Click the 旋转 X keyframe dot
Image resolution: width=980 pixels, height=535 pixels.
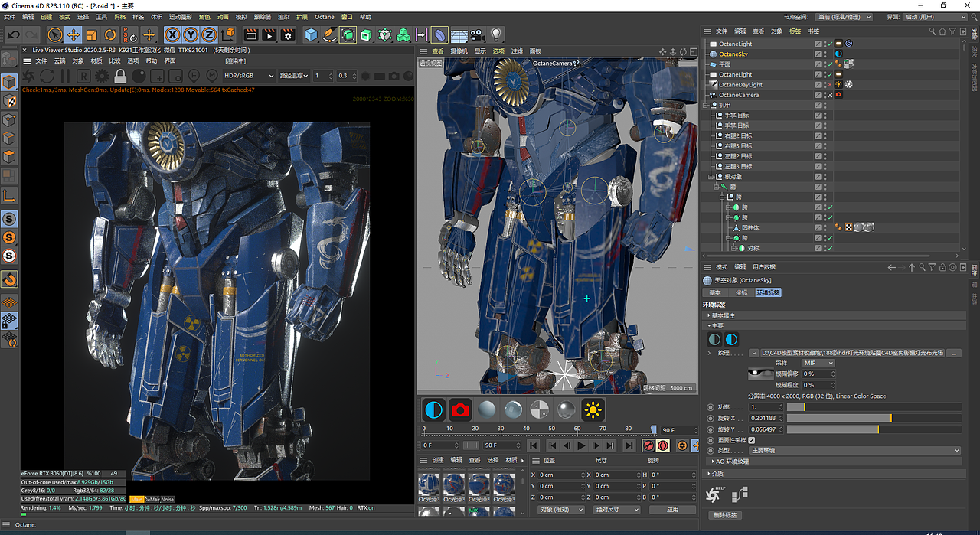tap(710, 418)
